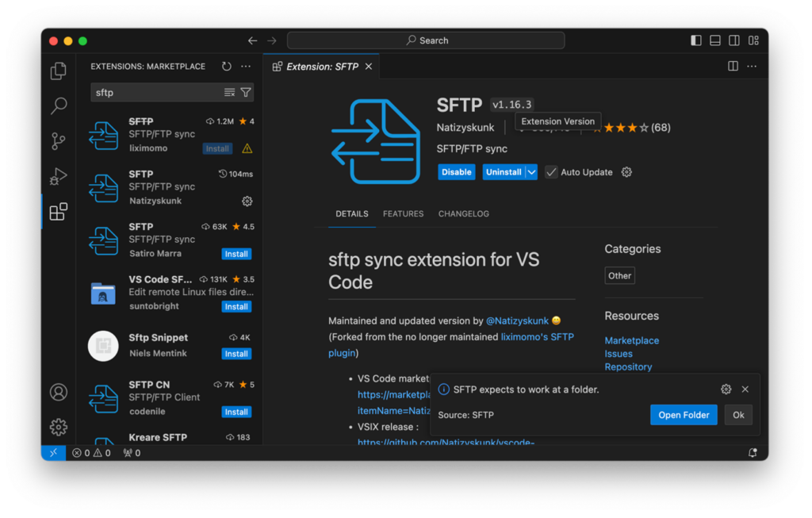The image size is (812, 518).
Task: Go forward using the navigation arrow
Action: click(272, 40)
